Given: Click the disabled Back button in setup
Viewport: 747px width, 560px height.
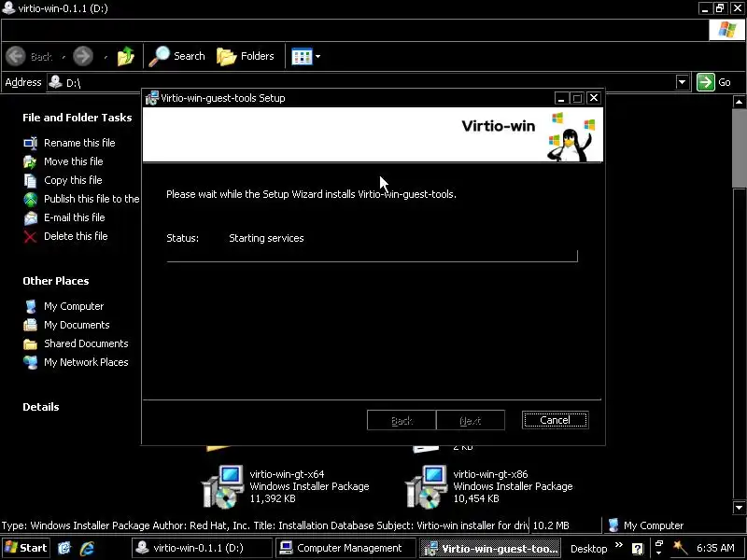Looking at the screenshot, I should coord(402,421).
